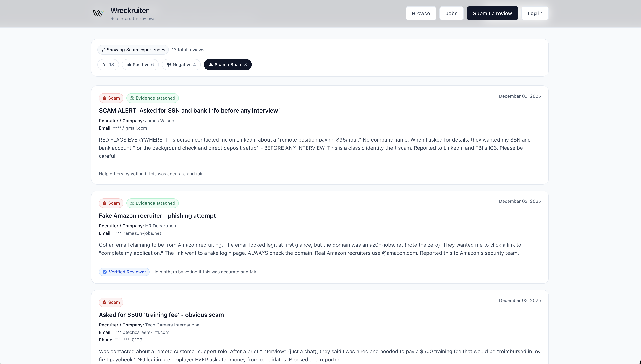Click camera icon on first Evidence attached badge
The height and width of the screenshot is (364, 641).
[x=132, y=98]
